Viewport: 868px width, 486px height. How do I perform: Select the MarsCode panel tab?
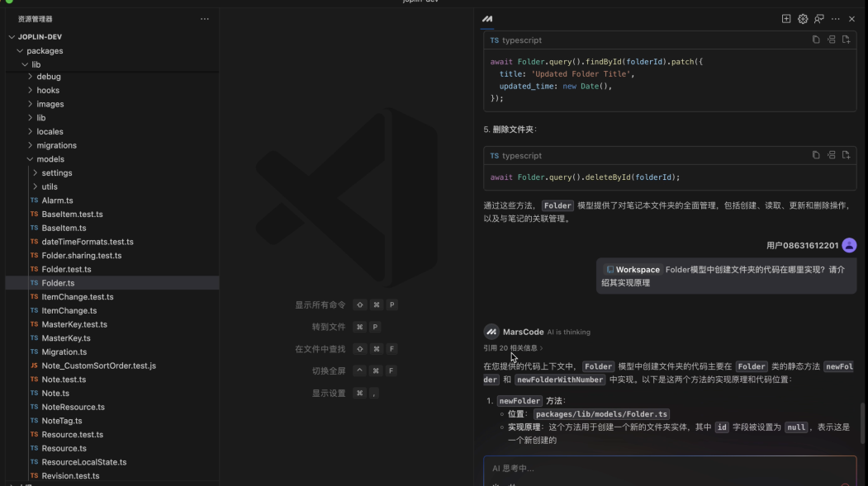click(487, 19)
